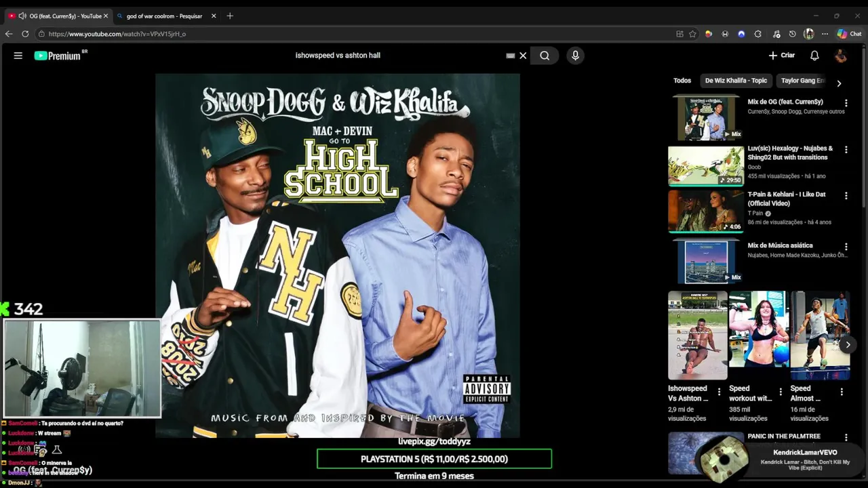Click the High School album cover video

pos(338,256)
